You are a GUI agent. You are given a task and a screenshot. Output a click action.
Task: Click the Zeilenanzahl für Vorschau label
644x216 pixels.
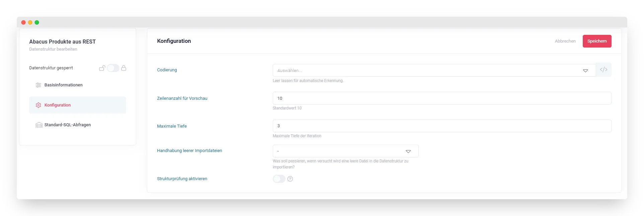[x=182, y=98]
